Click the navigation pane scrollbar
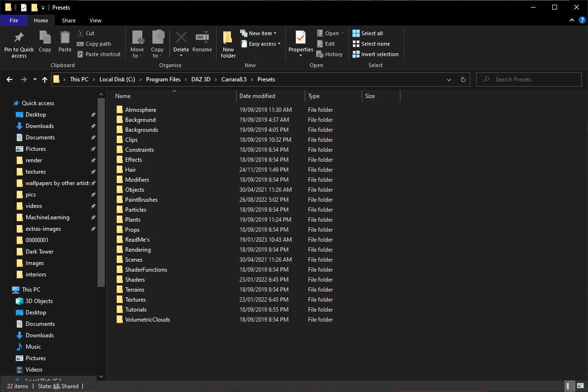The image size is (588, 392). coord(101,192)
